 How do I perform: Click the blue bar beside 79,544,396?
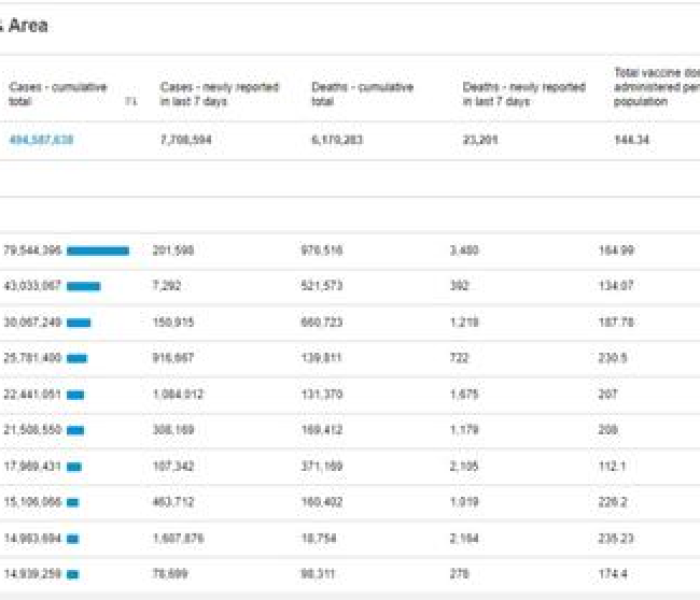(98, 251)
